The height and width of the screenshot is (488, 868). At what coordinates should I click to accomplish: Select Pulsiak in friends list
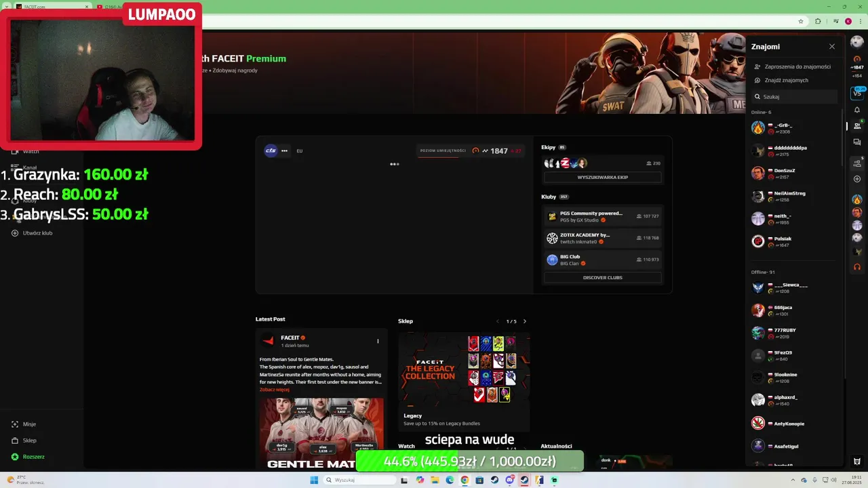(795, 241)
